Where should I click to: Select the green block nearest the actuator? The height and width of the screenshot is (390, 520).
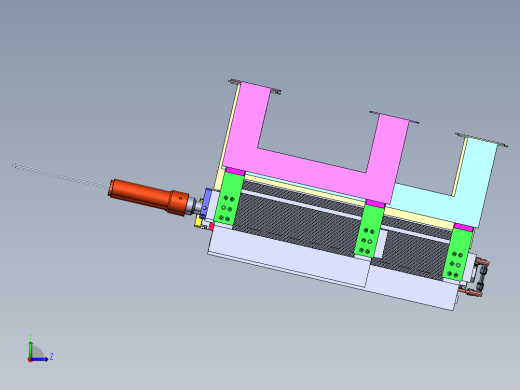pos(229,199)
